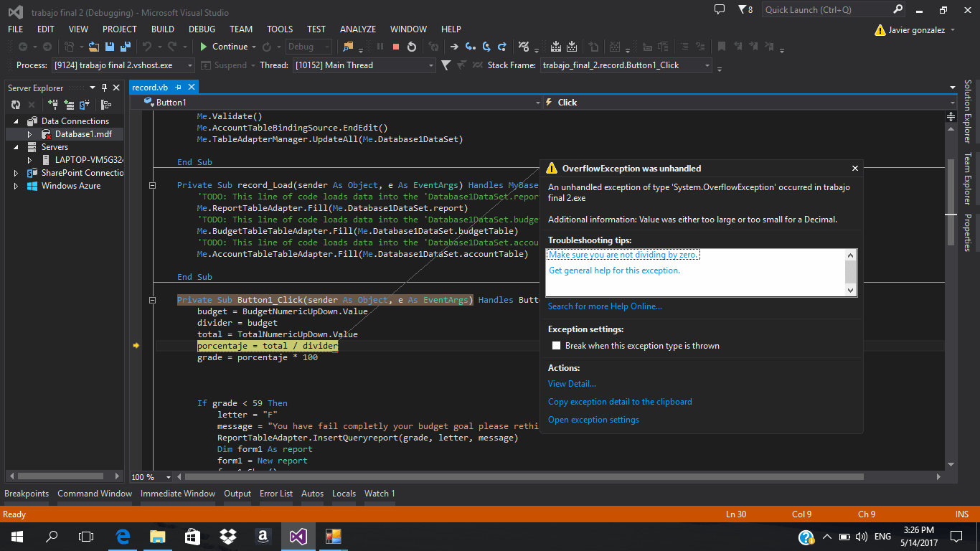Open the Solution Explorer side tab
This screenshot has height=551, width=980.
point(968,111)
